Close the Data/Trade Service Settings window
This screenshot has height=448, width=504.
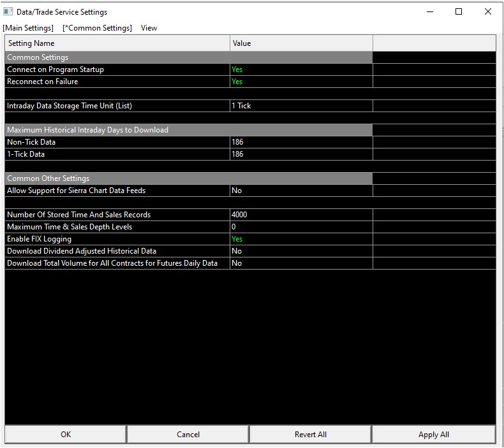tap(487, 11)
